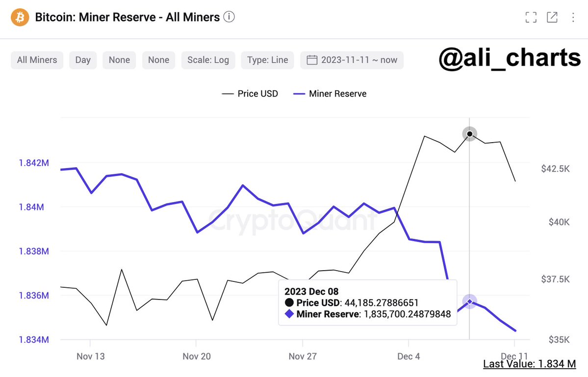Toggle Miner Reserve series in legend

click(330, 94)
